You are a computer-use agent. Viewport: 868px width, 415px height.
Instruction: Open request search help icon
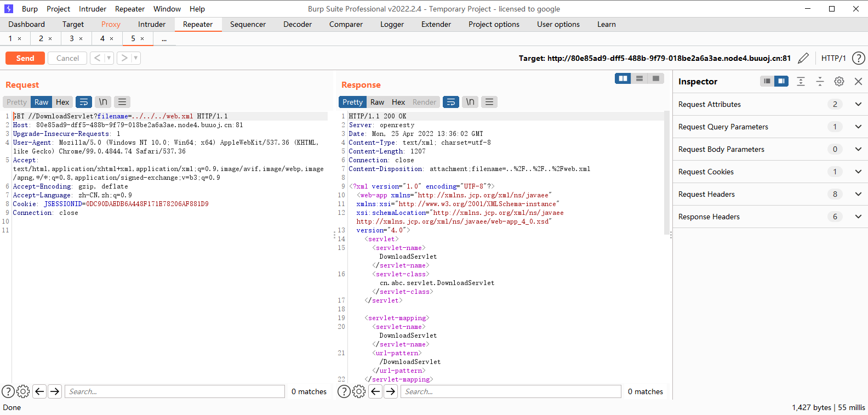pyautogui.click(x=8, y=391)
